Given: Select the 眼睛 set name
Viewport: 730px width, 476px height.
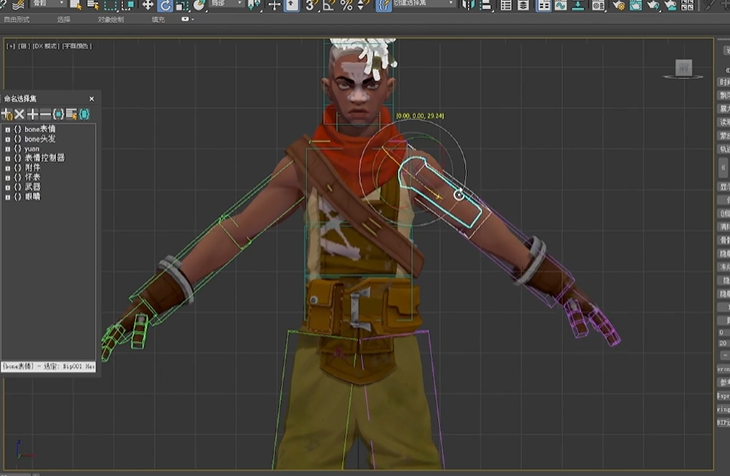Looking at the screenshot, I should 33,197.
